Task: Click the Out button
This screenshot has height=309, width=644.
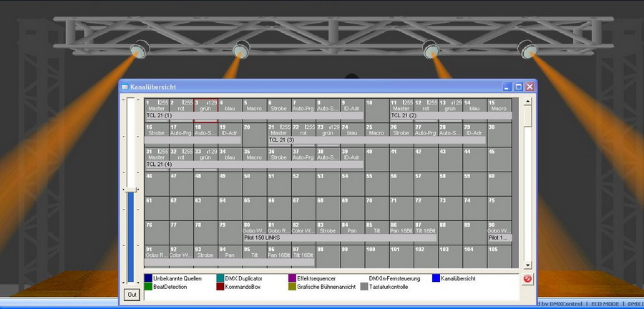Action: coord(132,294)
